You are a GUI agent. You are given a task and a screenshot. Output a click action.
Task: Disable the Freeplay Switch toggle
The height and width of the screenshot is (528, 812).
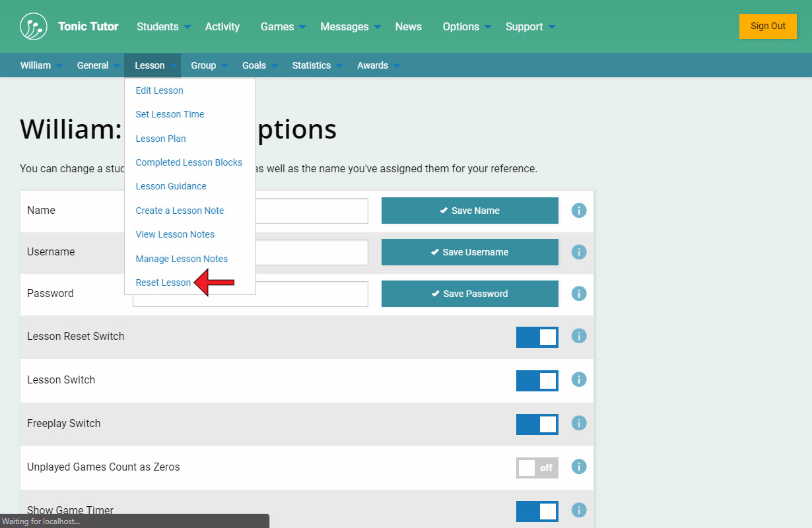coord(537,424)
